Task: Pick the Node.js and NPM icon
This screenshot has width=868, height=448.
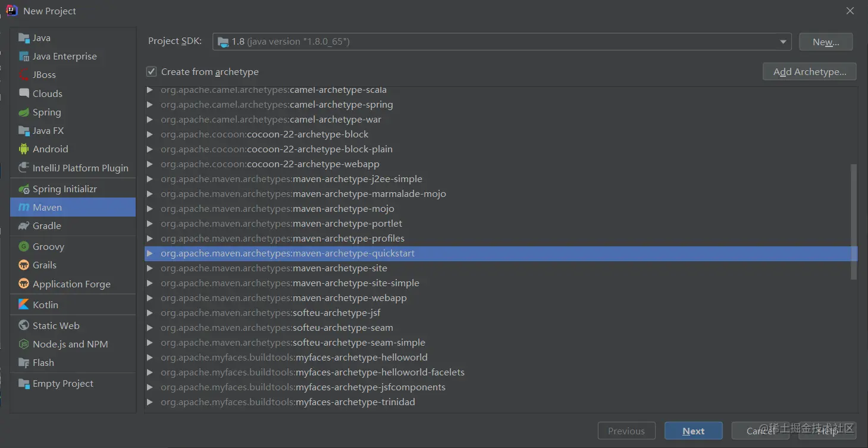Action: [24, 344]
